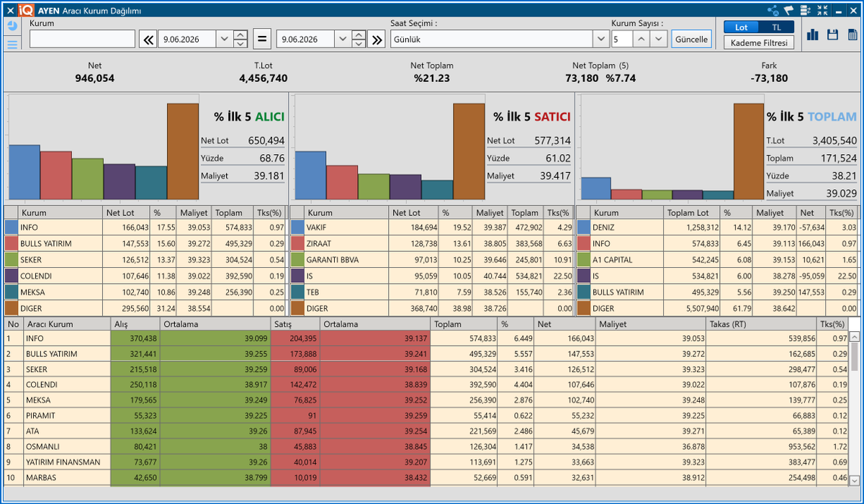Viewport: 864px width, 504px height.
Task: Click the tall brown bar in ALICI chart
Action: tap(183, 151)
